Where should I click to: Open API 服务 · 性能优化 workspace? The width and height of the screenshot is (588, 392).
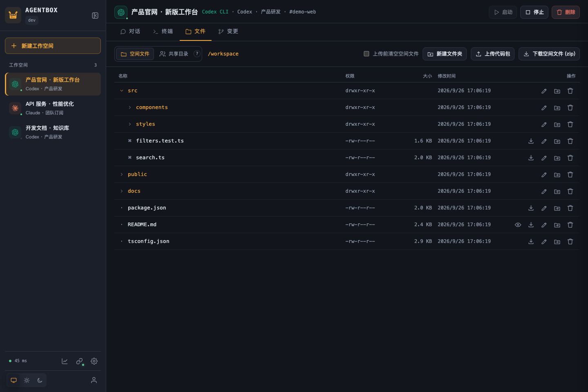53,108
